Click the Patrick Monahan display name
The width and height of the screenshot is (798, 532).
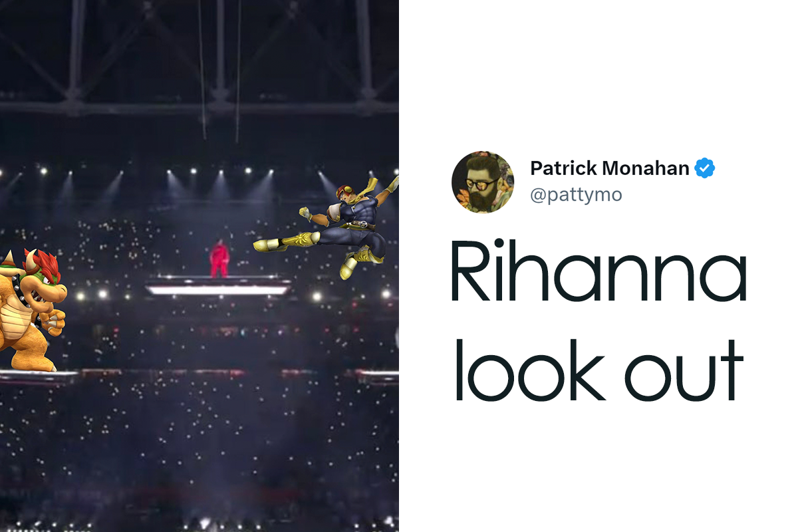click(x=610, y=169)
